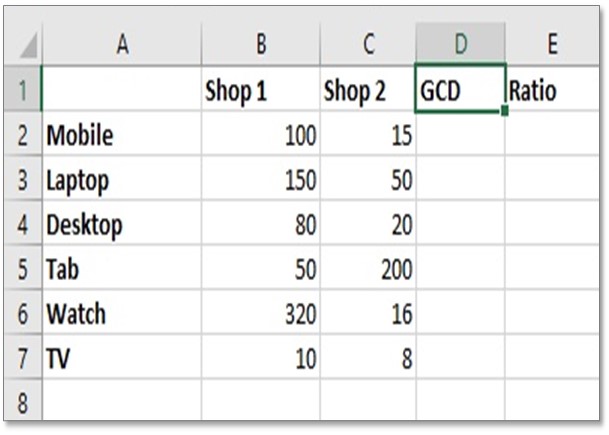Select row 8 header
The image size is (609, 435).
23,401
